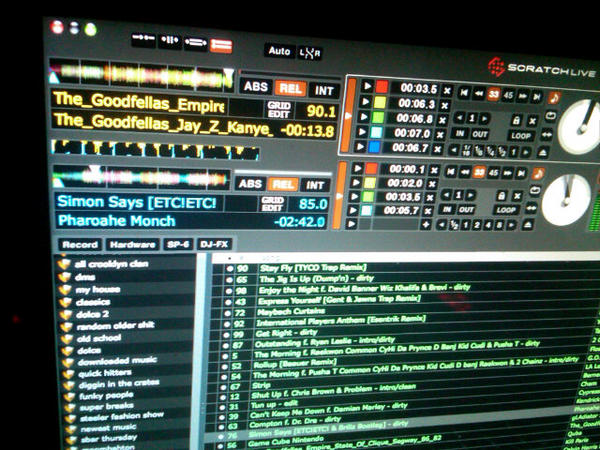
Task: Set Goodfellas deck to REL mode
Action: (290, 89)
